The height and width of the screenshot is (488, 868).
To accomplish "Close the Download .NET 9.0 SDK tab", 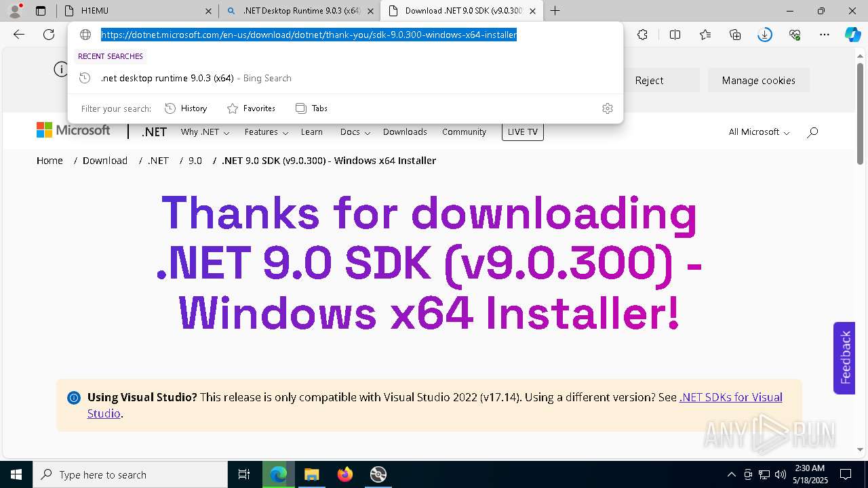I will coord(532,11).
